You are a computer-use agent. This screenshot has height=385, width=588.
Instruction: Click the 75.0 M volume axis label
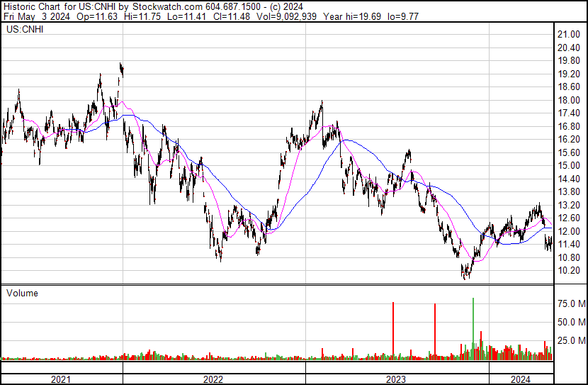point(571,303)
